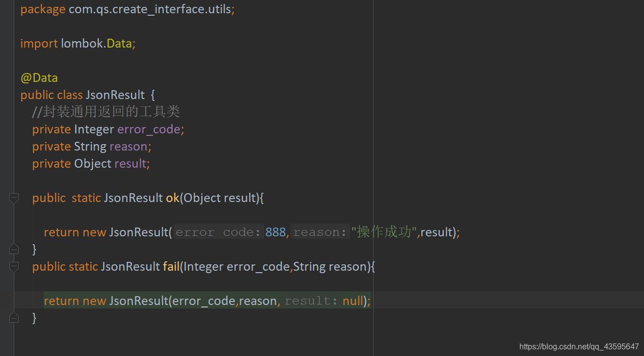Click the Chinese comment line 封装通用返回的工具类
This screenshot has height=356, width=644.
coord(106,112)
